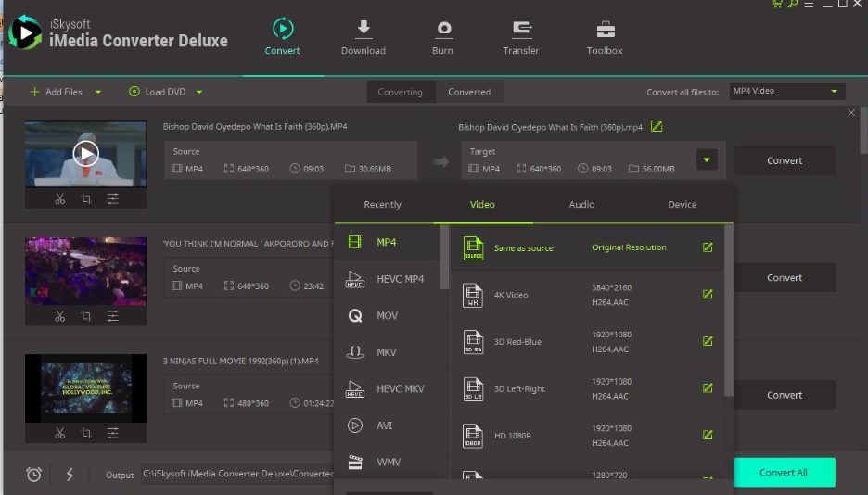Toggle the target format dropdown arrow

(x=707, y=159)
